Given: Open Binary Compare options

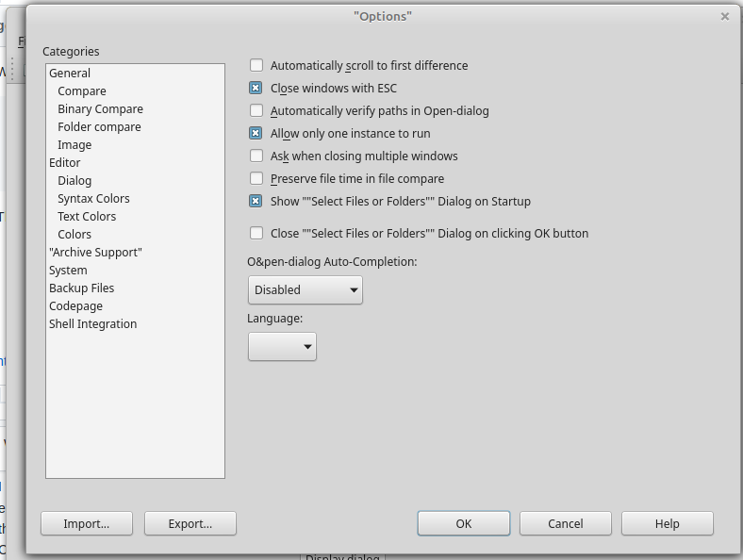Looking at the screenshot, I should point(101,109).
